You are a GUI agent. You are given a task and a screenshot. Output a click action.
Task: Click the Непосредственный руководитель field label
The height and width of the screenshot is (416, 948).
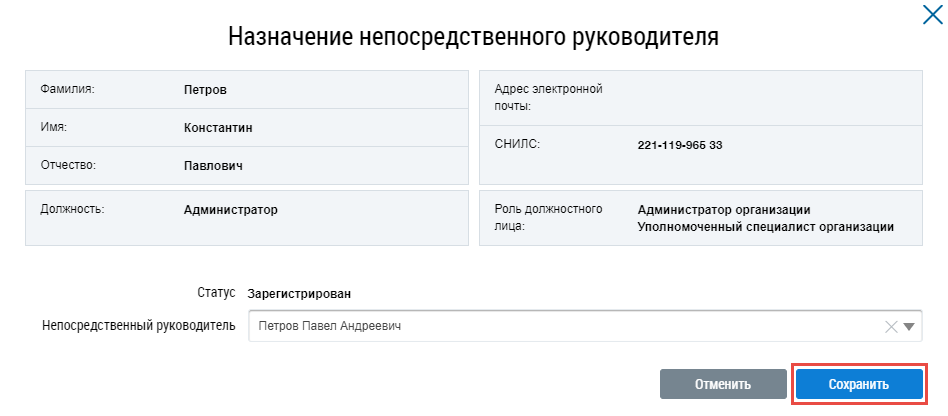tap(138, 326)
